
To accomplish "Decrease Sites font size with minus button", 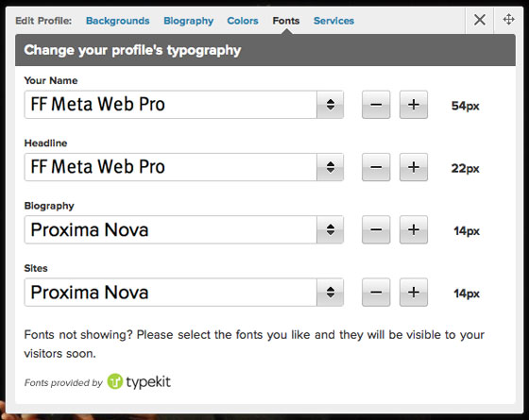I will pyautogui.click(x=376, y=293).
